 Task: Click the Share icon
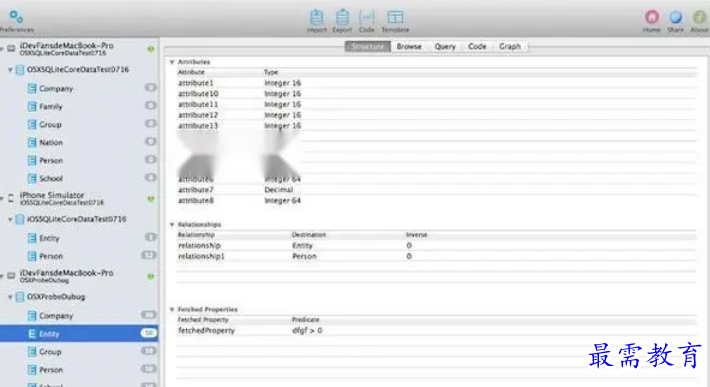pyautogui.click(x=675, y=21)
